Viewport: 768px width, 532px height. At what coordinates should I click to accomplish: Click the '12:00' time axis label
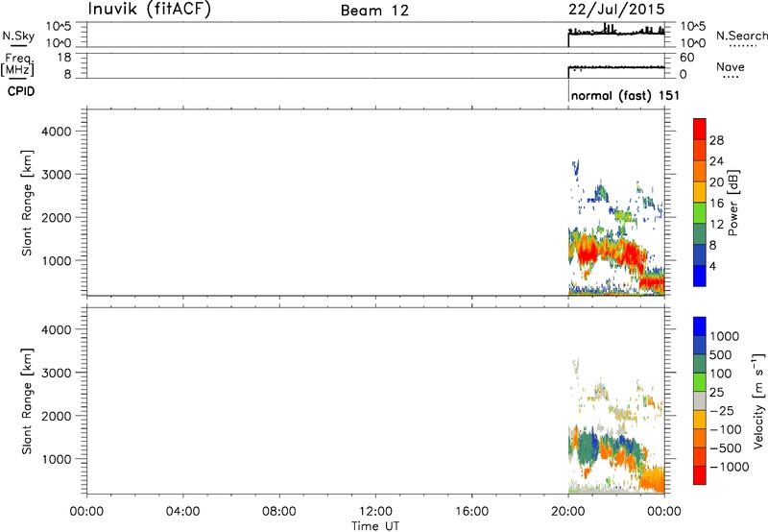(x=375, y=512)
